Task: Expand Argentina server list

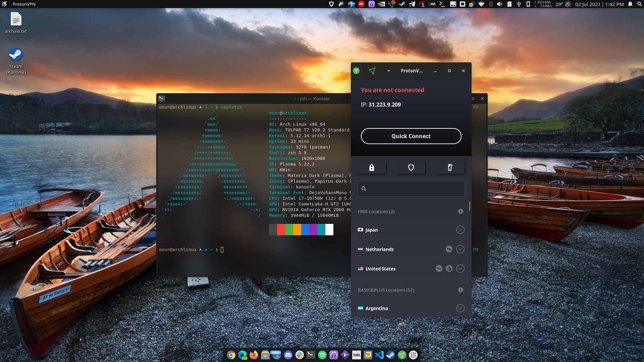Action: [460, 308]
